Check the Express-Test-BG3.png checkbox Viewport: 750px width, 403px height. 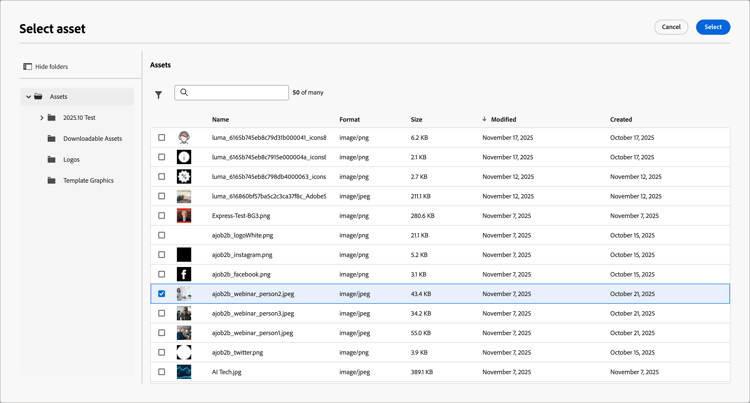[162, 216]
